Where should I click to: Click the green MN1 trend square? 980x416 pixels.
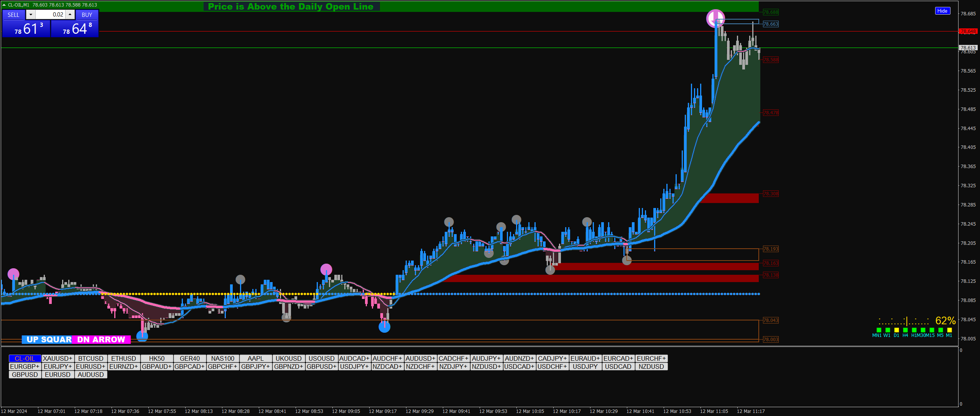[x=879, y=330]
